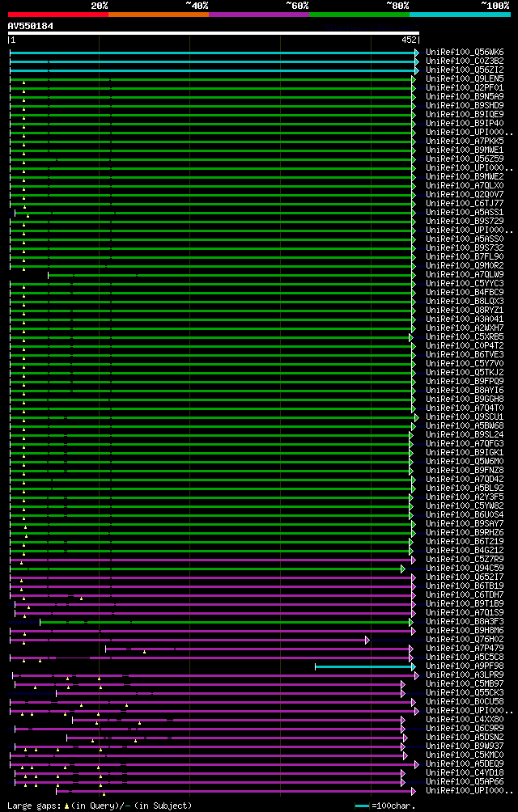Select the UniRef100_B9S729 hit name
The height and width of the screenshot is (812, 518).
[x=465, y=221]
